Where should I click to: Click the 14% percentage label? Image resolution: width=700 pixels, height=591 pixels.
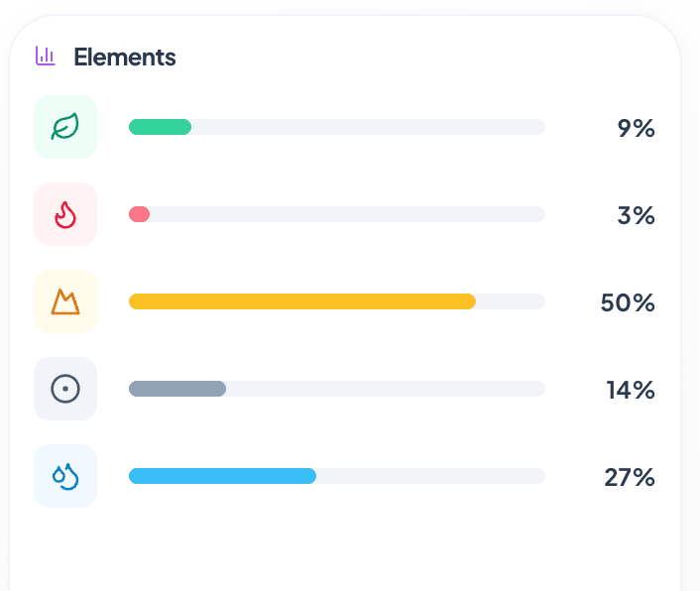[631, 390]
